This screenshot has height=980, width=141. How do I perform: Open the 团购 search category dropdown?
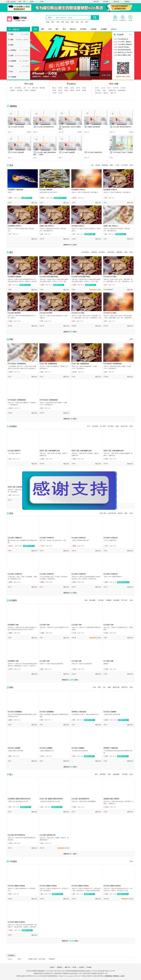point(50,18)
